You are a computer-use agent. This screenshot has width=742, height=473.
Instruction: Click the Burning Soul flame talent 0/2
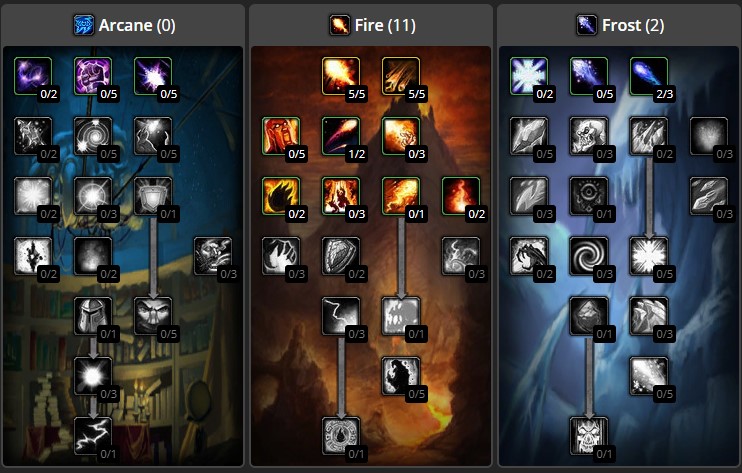tap(461, 196)
